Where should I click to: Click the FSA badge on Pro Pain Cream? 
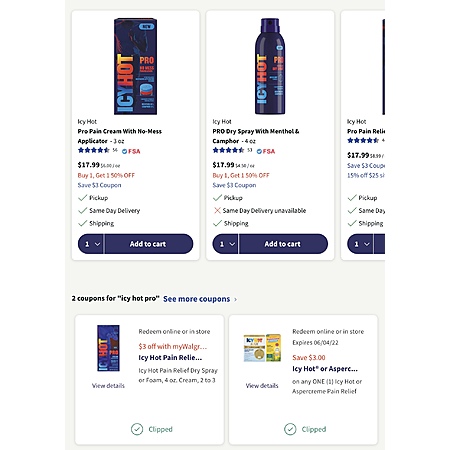pos(131,151)
